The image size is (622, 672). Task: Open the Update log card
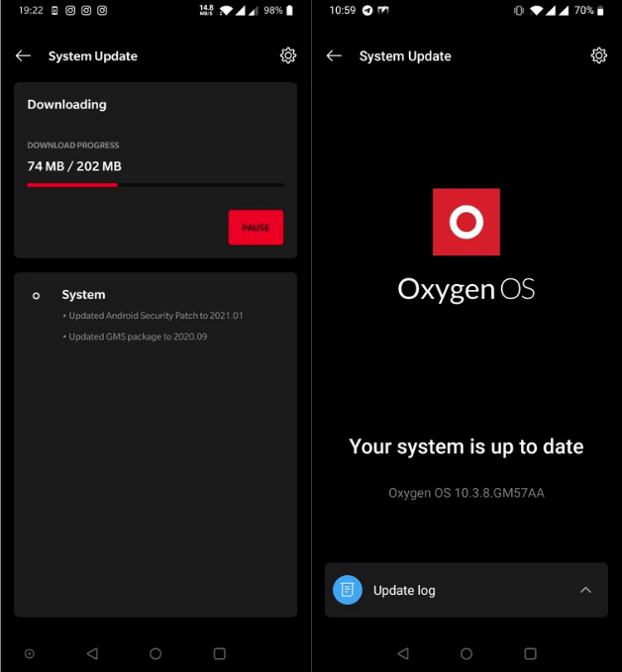[466, 590]
